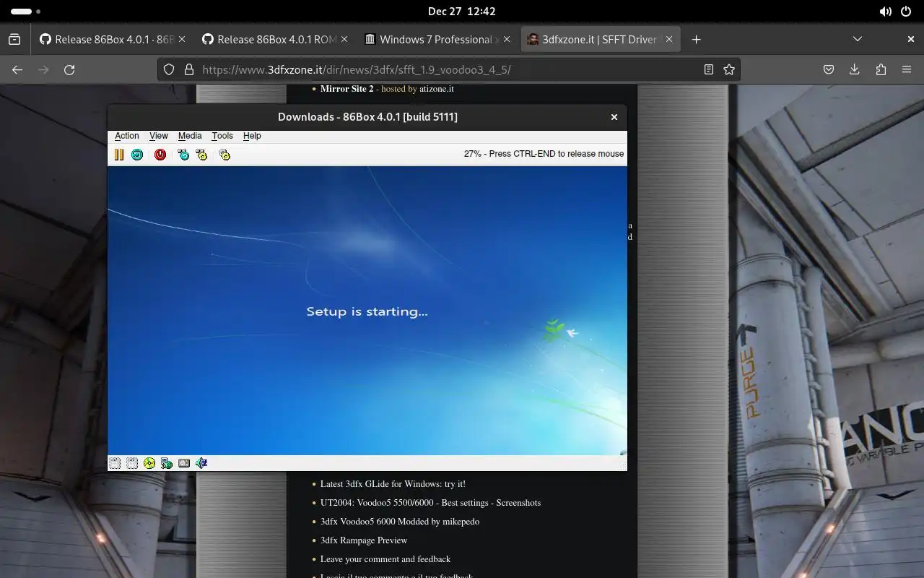Close the Firefox window

pos(911,39)
